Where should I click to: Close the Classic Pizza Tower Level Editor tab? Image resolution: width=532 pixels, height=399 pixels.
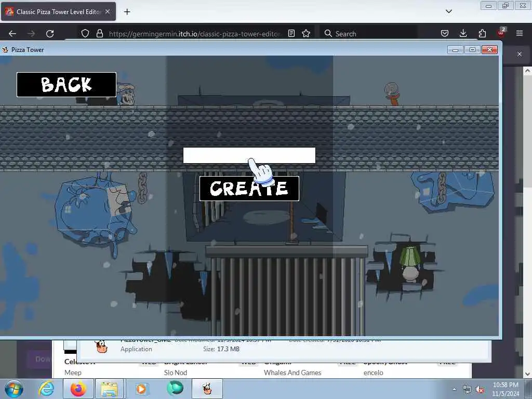(x=108, y=11)
